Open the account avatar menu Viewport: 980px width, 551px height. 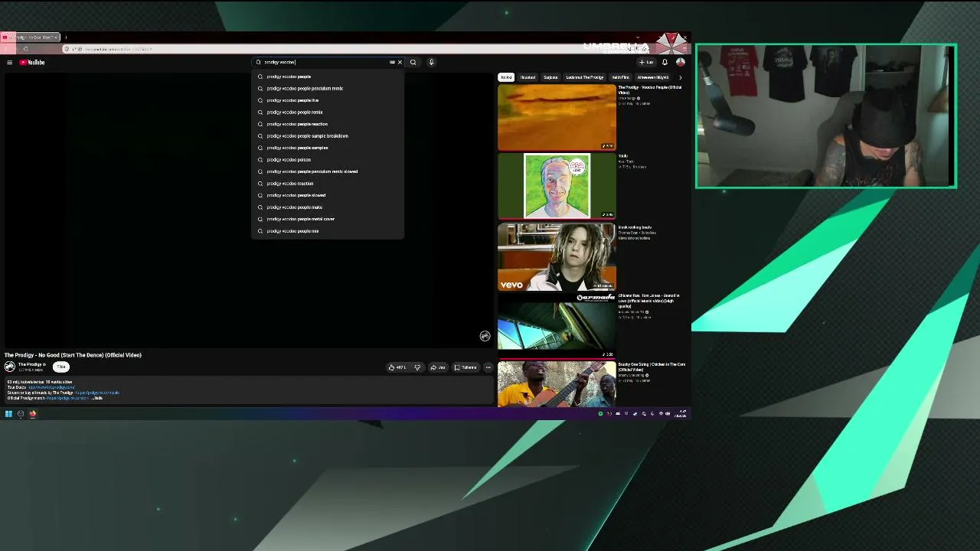point(680,62)
